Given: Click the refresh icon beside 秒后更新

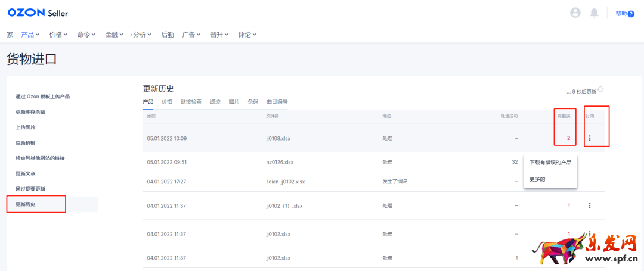Looking at the screenshot, I should (600, 90).
